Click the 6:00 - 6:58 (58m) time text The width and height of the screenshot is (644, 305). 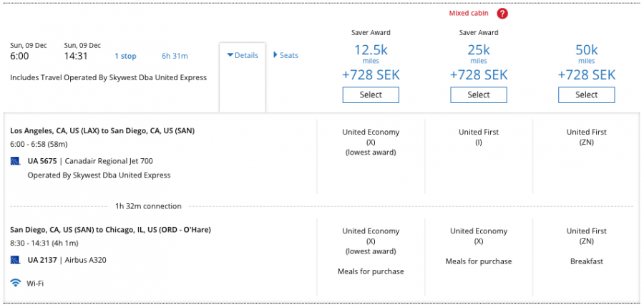(x=39, y=145)
